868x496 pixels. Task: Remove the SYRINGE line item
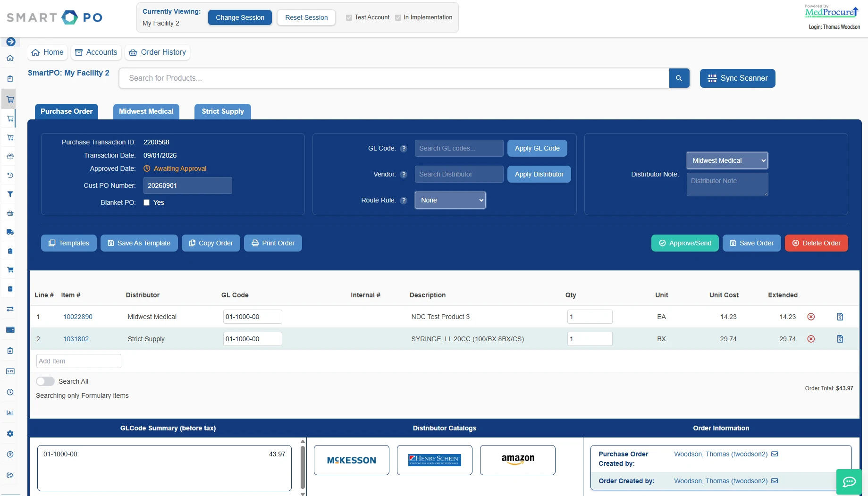click(x=811, y=339)
